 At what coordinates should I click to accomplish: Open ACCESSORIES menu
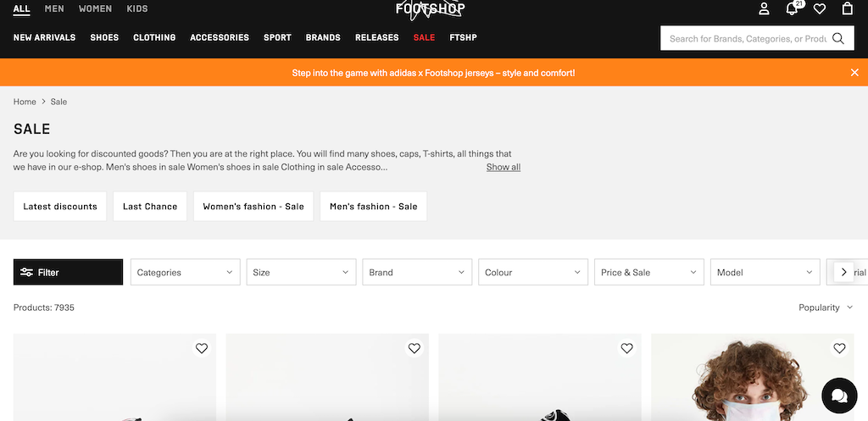[220, 37]
